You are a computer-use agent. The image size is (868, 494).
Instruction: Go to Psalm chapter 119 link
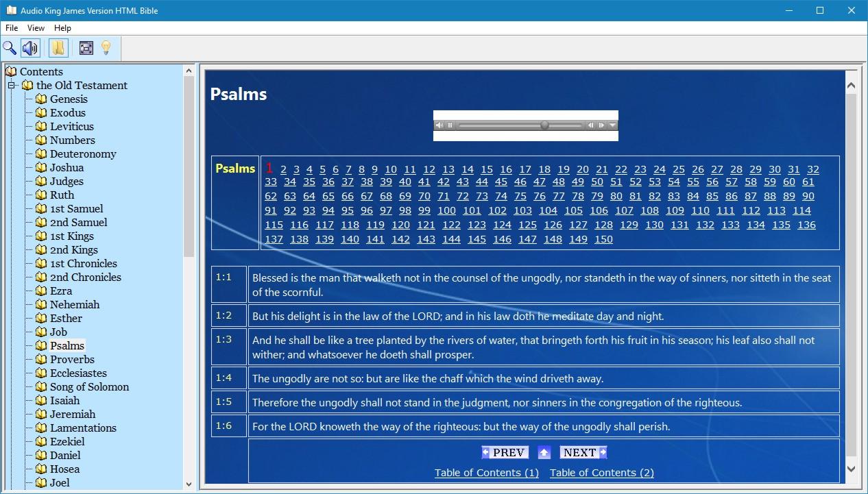pos(375,225)
